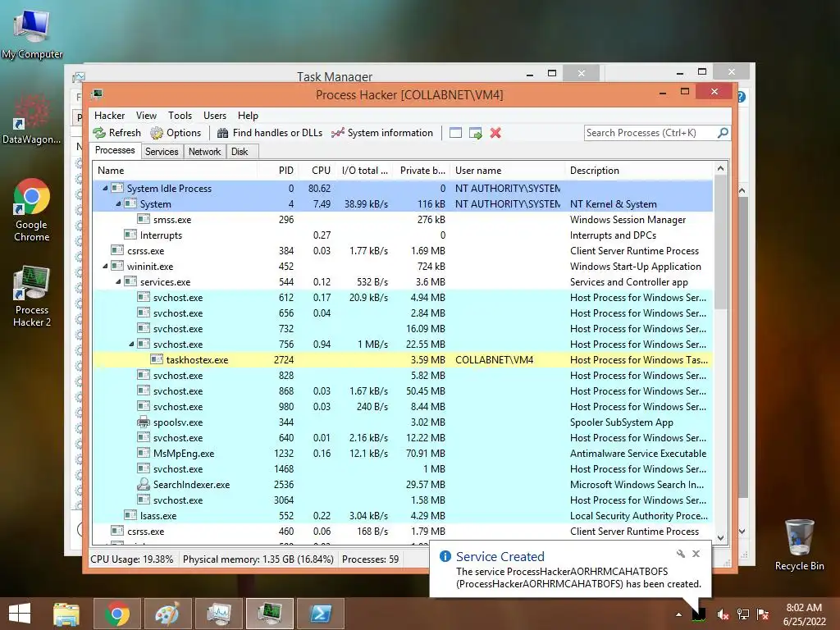The width and height of the screenshot is (840, 630).
Task: Open Chrome from the taskbar
Action: (x=116, y=614)
